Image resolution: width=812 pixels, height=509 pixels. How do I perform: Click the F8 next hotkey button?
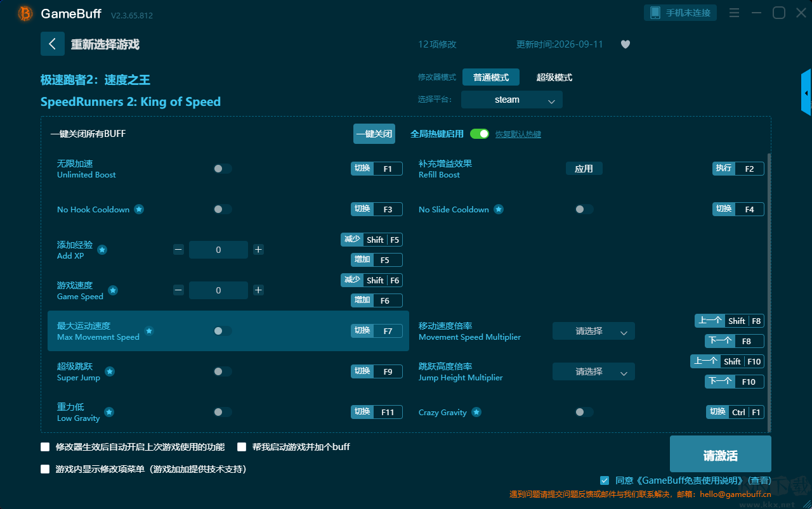(735, 341)
